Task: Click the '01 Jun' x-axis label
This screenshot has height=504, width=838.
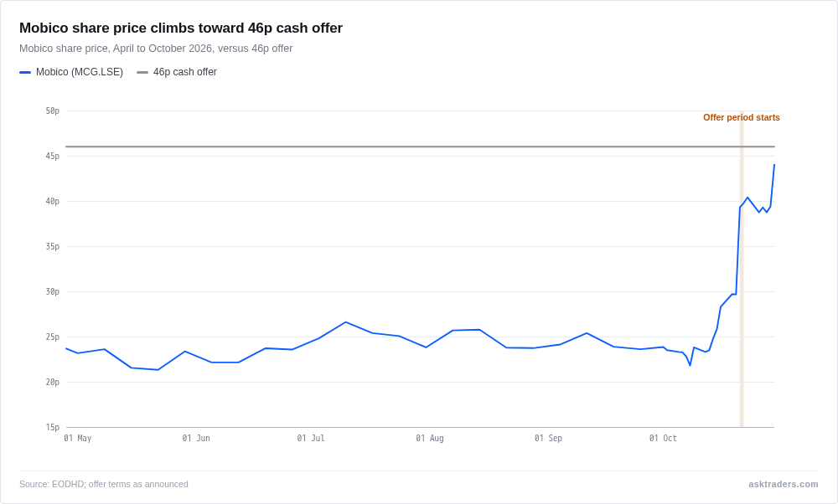Action: click(196, 439)
